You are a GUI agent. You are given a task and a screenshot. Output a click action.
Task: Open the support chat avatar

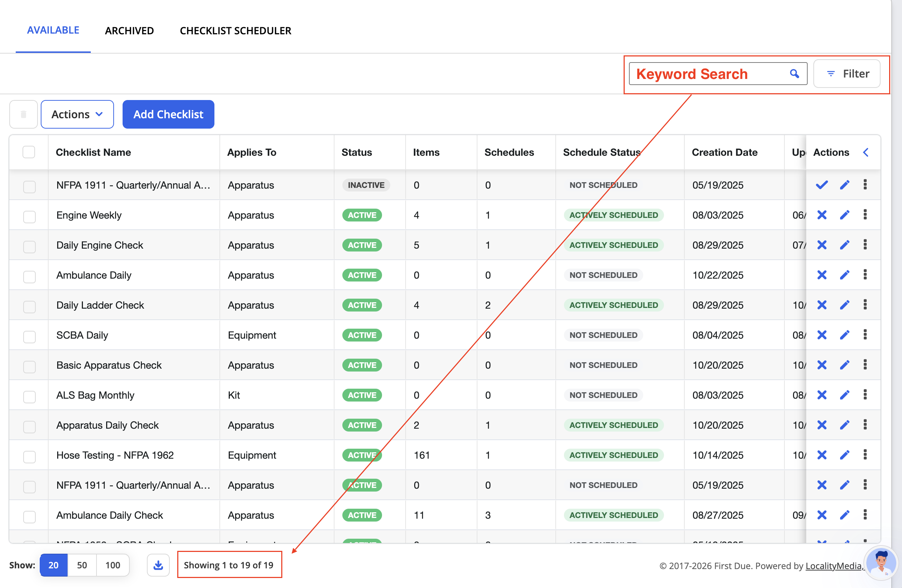(x=881, y=563)
